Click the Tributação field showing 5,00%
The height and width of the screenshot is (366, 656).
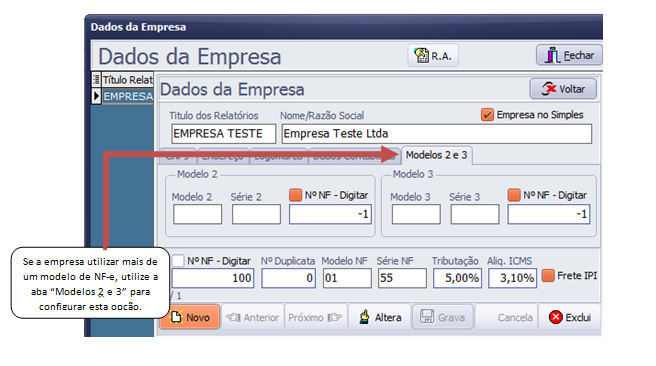pos(457,278)
